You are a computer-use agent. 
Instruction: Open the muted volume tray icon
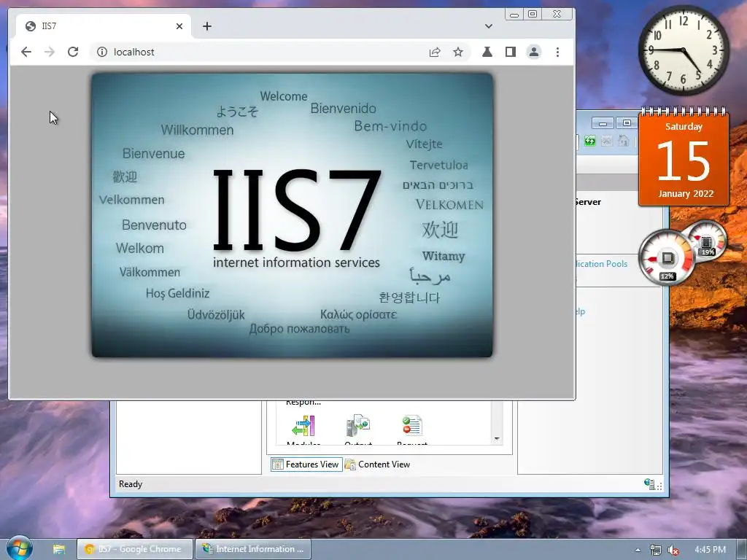coord(673,550)
